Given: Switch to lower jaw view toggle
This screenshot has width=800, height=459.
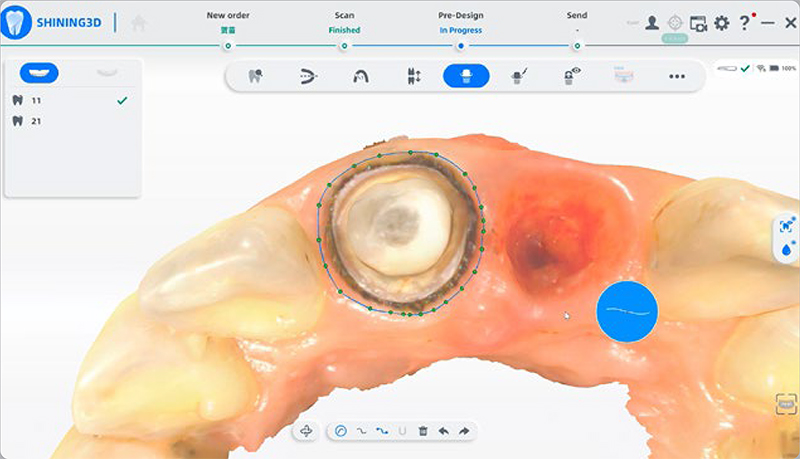Looking at the screenshot, I should [x=105, y=73].
